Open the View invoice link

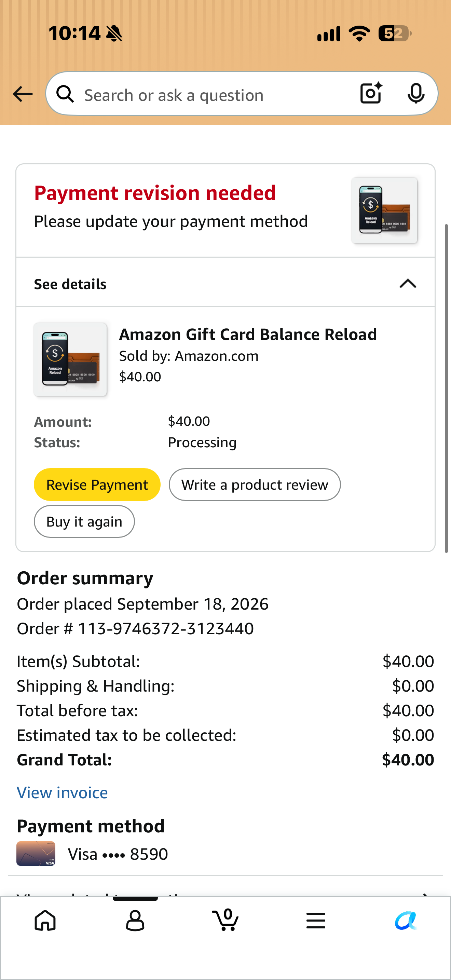click(63, 793)
